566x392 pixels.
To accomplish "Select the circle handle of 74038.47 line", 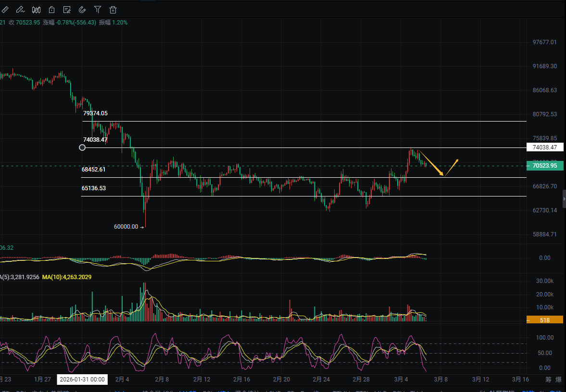I will pyautogui.click(x=82, y=147).
